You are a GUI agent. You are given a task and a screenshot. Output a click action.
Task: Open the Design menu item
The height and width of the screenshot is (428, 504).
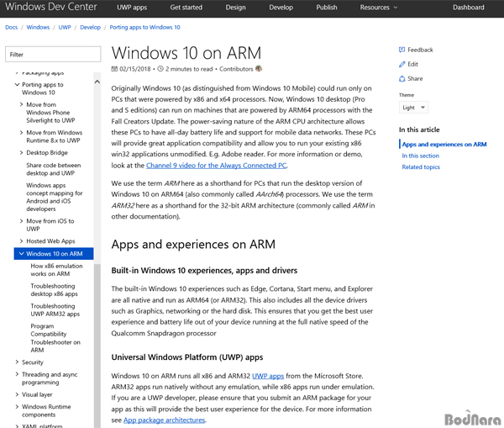[235, 8]
